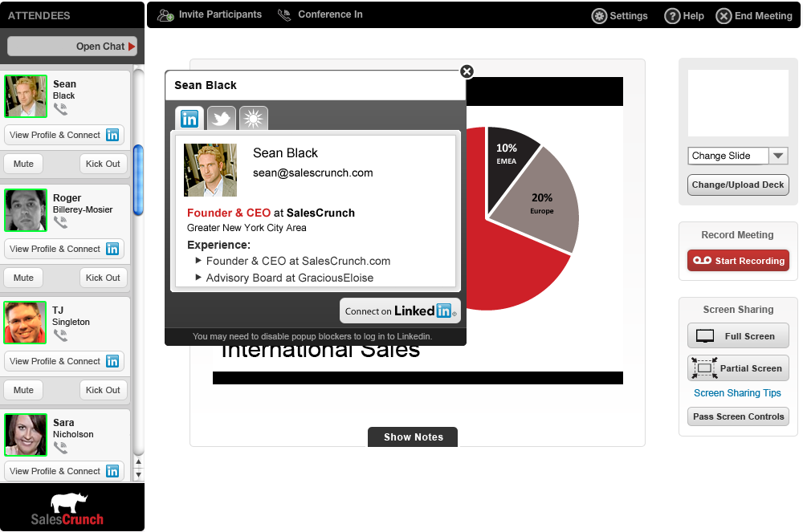Screen dimensions: 803x532
Task: Open the LinkedIn tab in profile popup
Action: [x=190, y=119]
